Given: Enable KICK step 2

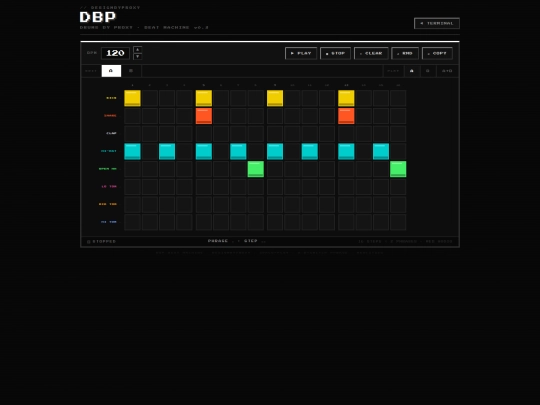Looking at the screenshot, I should pos(150,98).
